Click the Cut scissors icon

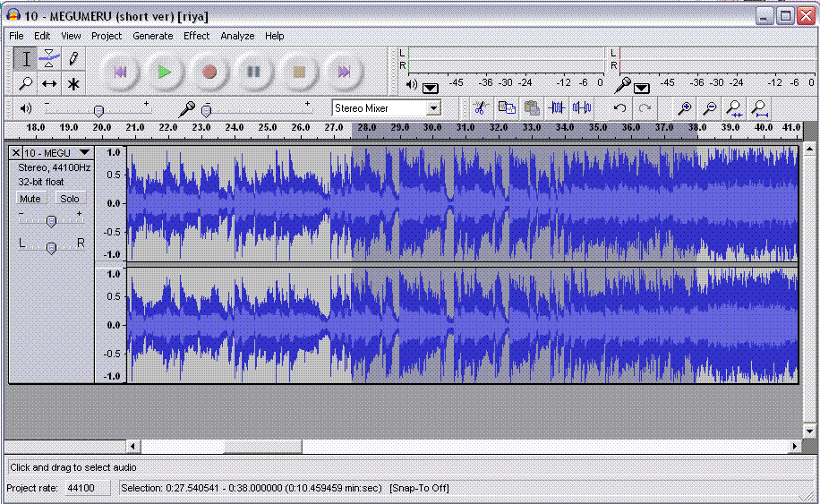[480, 108]
